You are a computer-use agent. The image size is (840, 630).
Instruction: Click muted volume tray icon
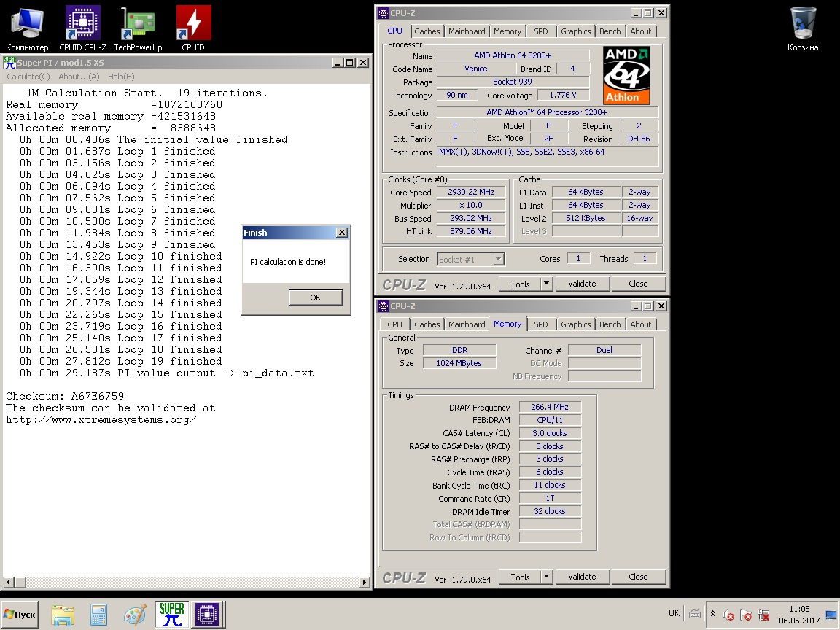point(728,615)
